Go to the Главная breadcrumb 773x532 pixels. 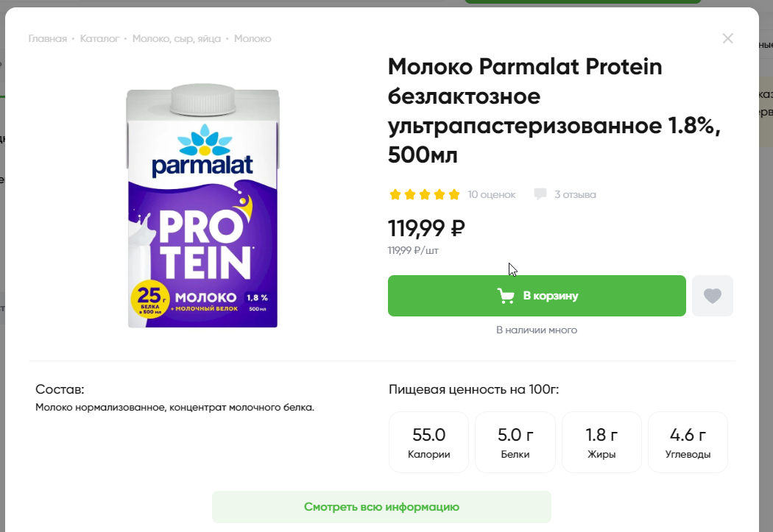[48, 38]
